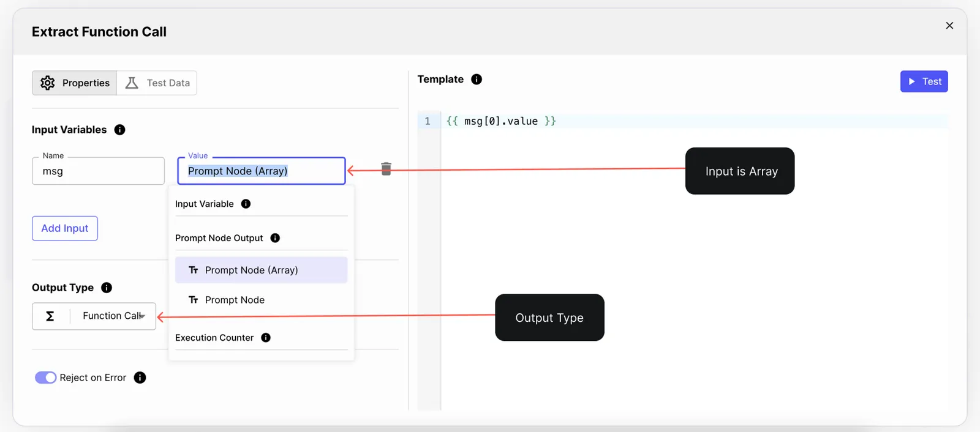Delete the msg input with trash icon
980x432 pixels.
click(386, 169)
